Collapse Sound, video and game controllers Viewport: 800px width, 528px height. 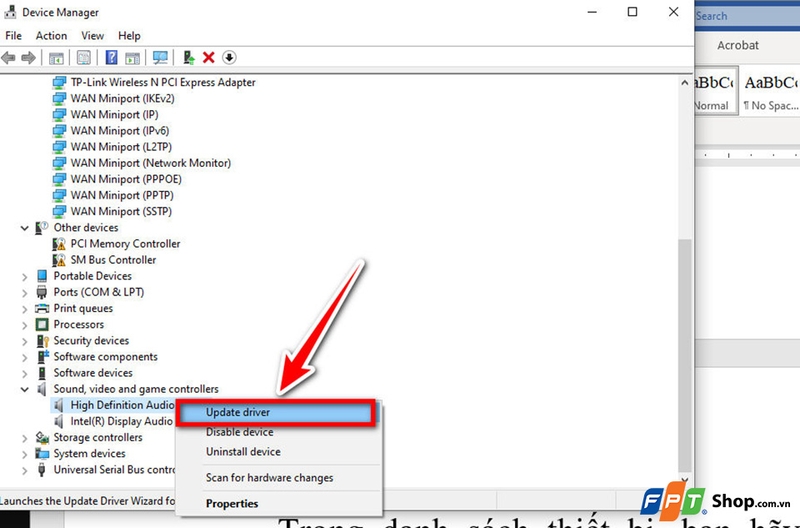(x=24, y=389)
